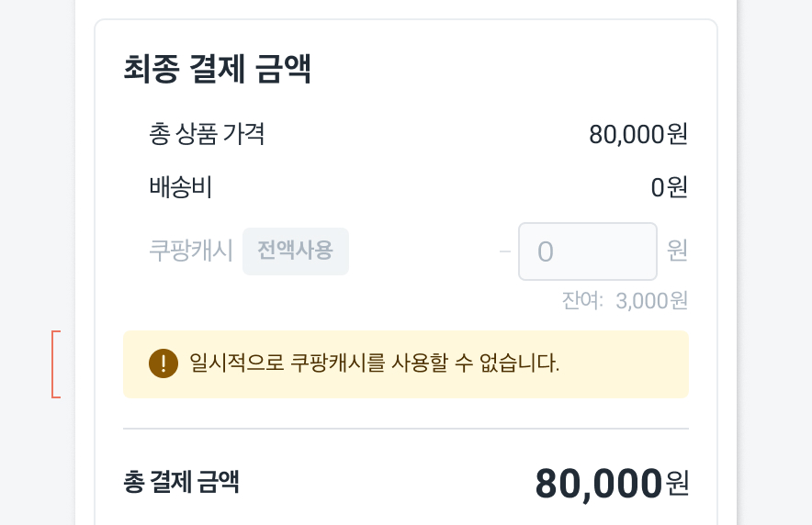Click the warning exclamation icon

click(163, 363)
